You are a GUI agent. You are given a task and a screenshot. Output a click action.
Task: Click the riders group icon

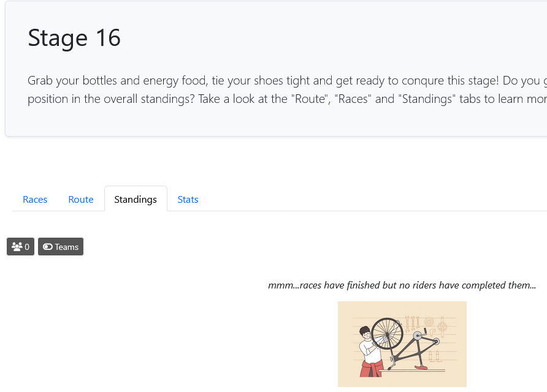tap(17, 247)
